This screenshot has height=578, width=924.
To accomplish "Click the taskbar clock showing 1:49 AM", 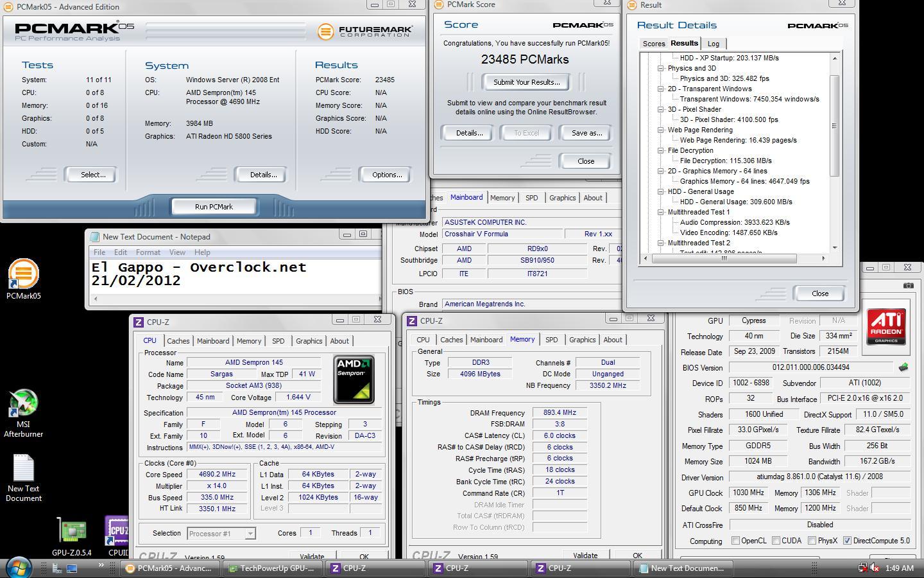I will tap(899, 568).
